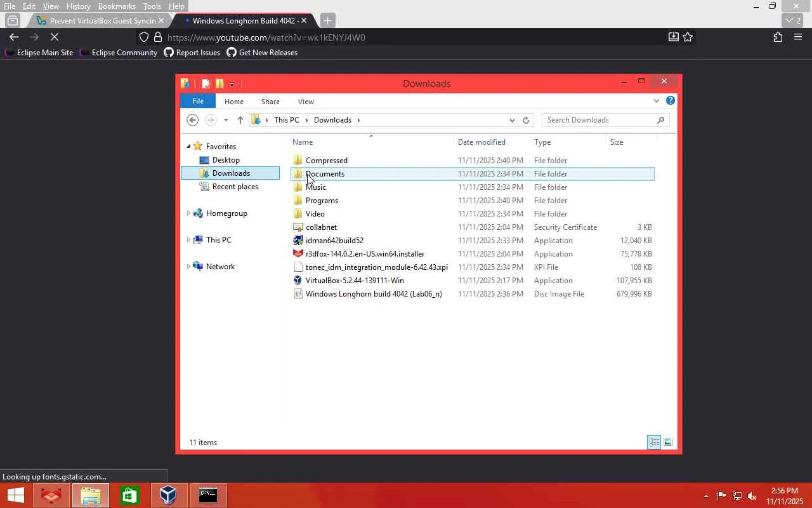Open browser Extensions puzzle icon
This screenshot has width=812, height=508.
pos(778,37)
